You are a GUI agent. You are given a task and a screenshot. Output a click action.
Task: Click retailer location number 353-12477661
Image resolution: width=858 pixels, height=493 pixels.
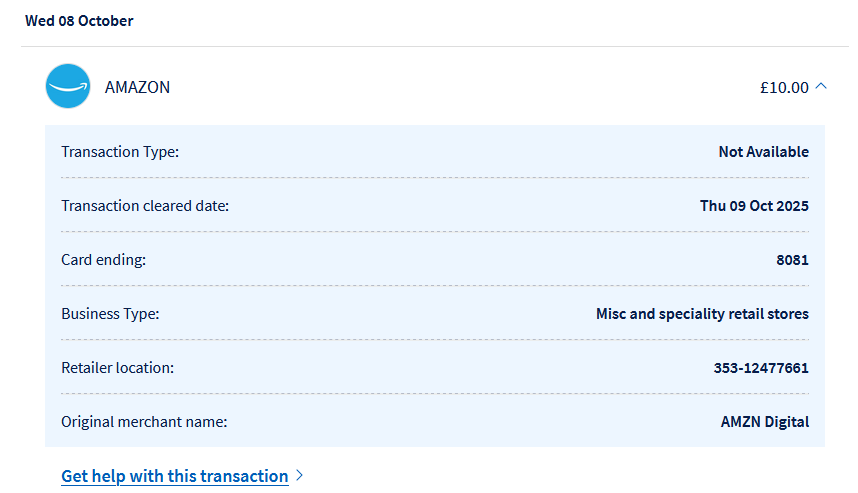(x=761, y=368)
